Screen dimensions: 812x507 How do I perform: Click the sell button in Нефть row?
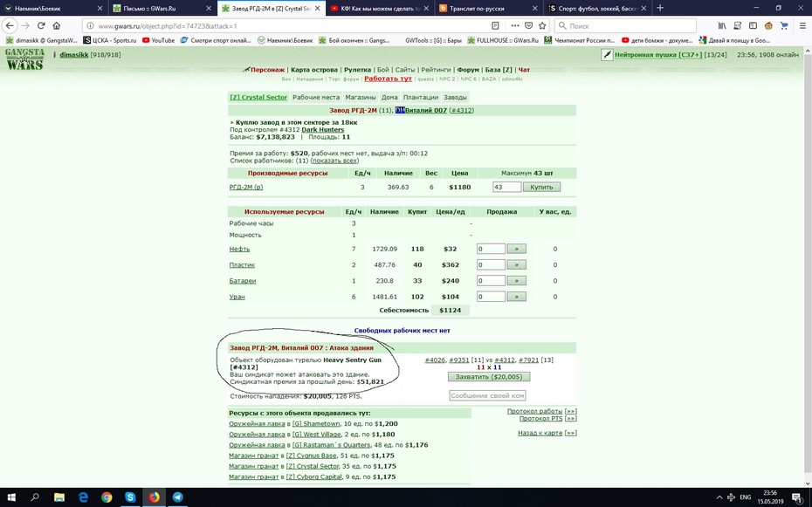point(516,249)
